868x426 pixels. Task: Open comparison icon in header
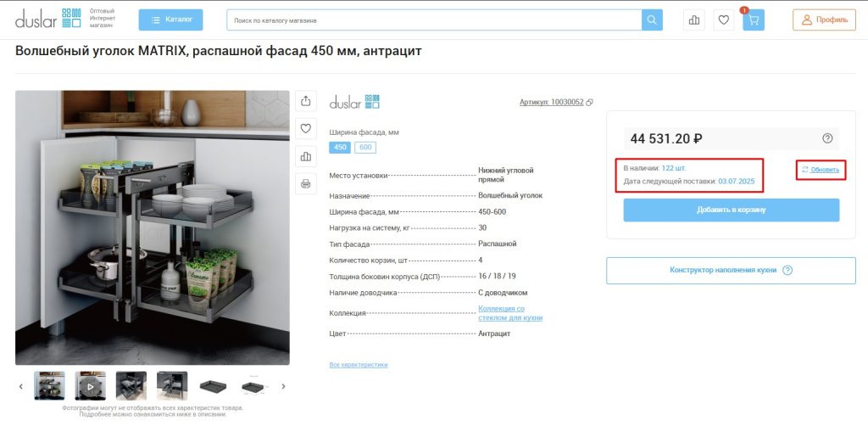tap(694, 20)
